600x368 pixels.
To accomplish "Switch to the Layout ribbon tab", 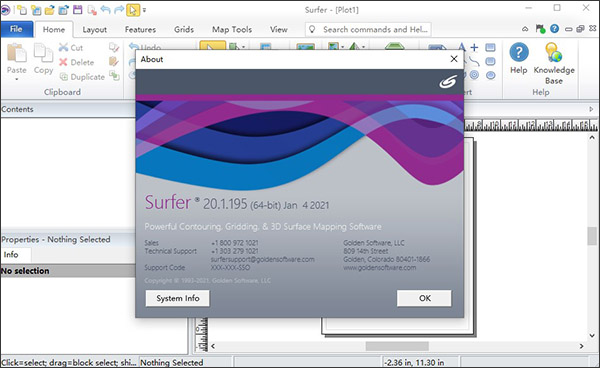I will click(95, 29).
